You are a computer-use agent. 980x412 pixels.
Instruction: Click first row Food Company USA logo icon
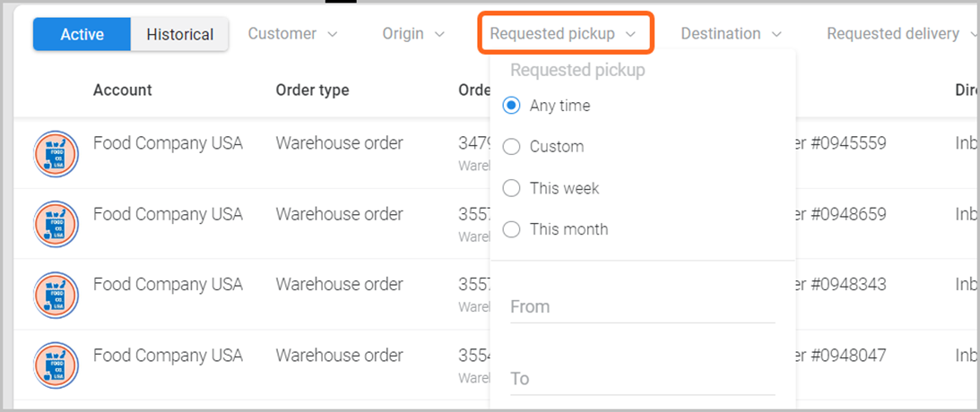[x=56, y=153]
